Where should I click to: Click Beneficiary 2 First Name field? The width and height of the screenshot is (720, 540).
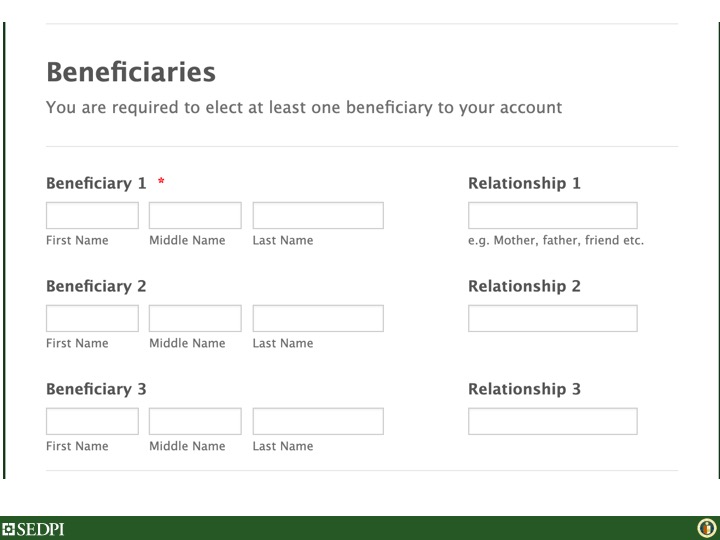92,319
